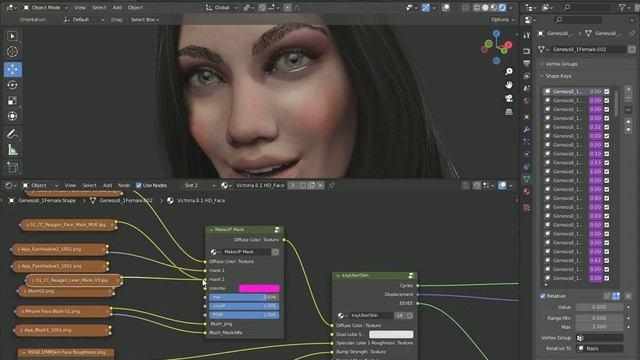The height and width of the screenshot is (360, 640).
Task: Toggle checkbox of shape key valued 0.53
Action: click(607, 162)
